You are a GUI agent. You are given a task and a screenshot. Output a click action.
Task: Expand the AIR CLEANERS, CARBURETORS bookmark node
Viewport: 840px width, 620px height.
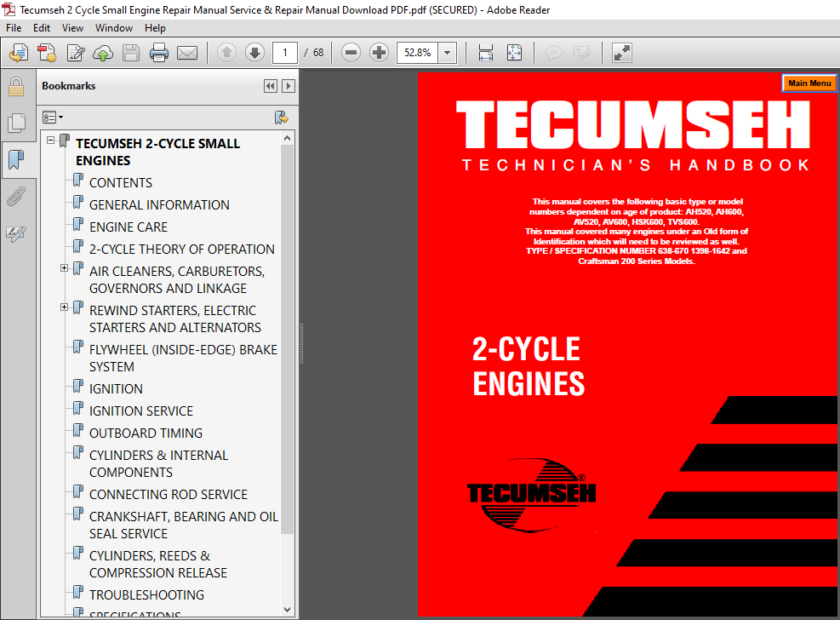65,268
